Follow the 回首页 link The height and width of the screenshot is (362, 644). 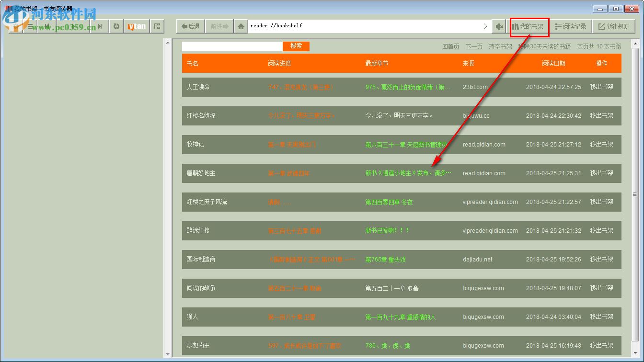click(450, 46)
